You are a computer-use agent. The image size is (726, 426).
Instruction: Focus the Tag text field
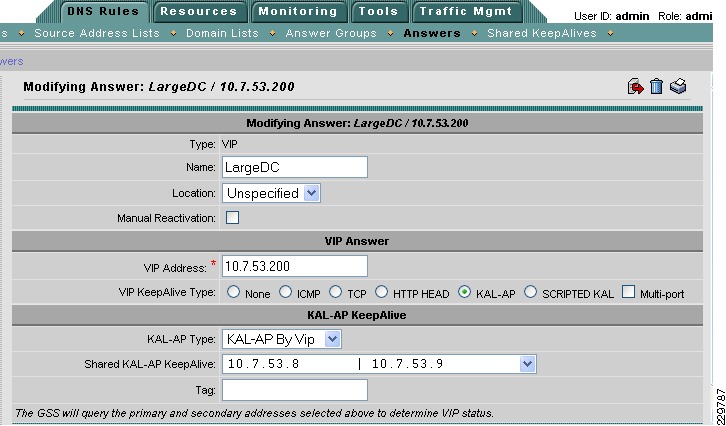(x=295, y=390)
